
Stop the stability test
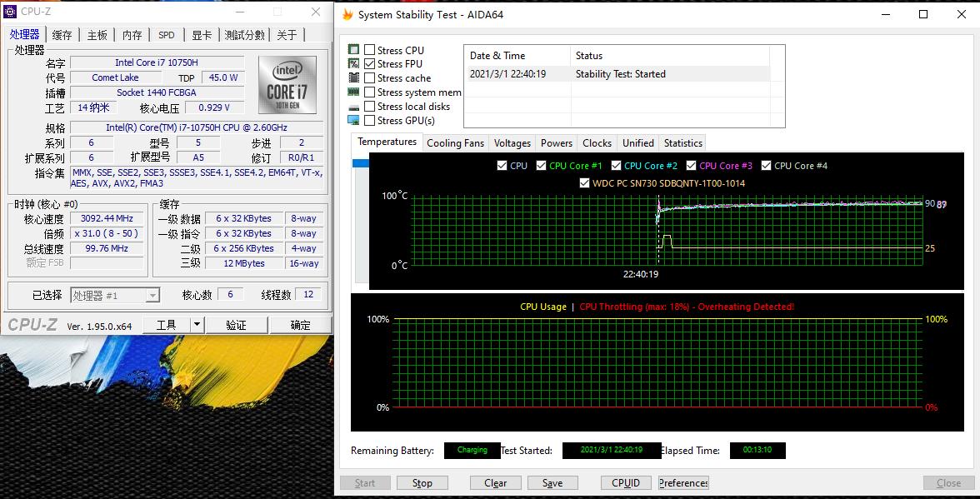[422, 483]
